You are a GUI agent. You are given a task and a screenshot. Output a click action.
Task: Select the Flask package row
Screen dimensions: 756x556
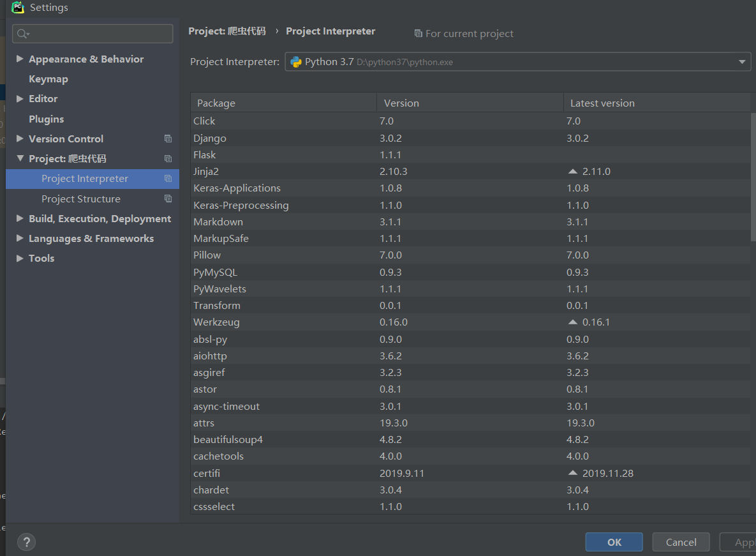(x=471, y=154)
